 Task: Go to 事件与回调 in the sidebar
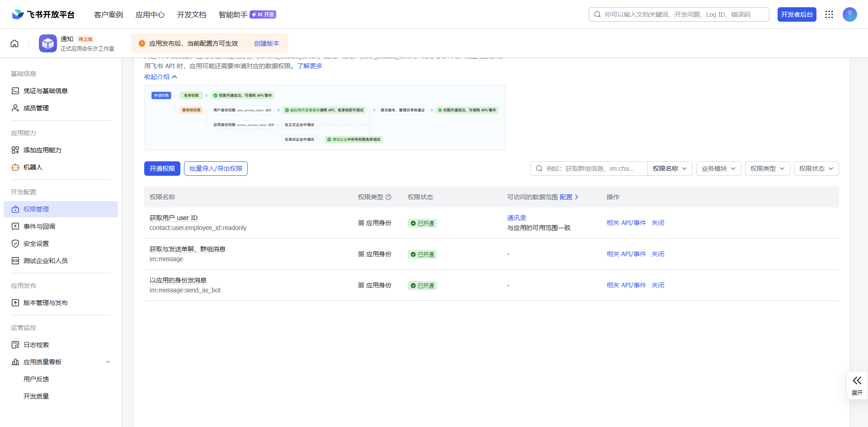coord(39,226)
